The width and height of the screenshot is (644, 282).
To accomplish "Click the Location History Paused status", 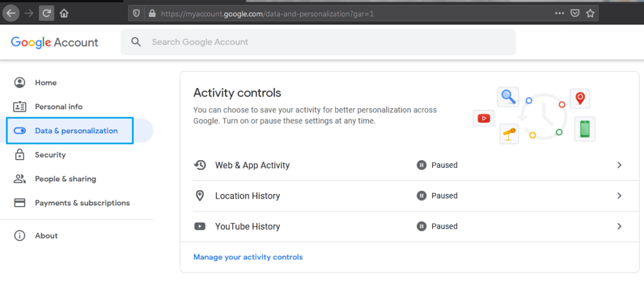I will (x=437, y=196).
